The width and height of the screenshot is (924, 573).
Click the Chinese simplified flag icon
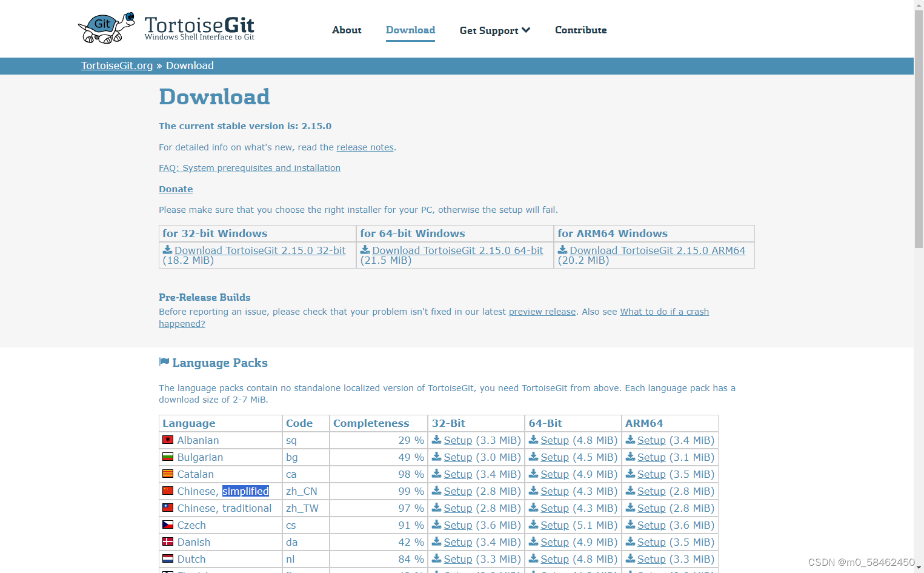tap(168, 491)
